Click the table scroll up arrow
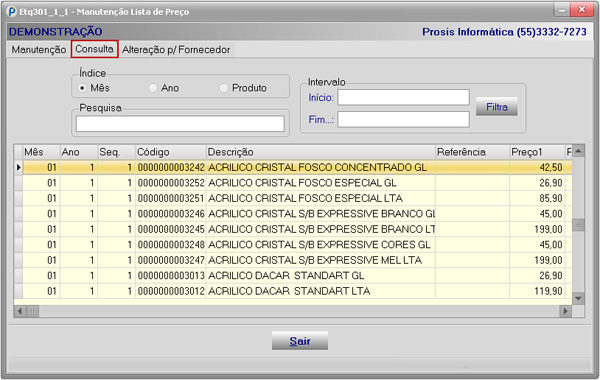This screenshot has width=600, height=380. (578, 151)
